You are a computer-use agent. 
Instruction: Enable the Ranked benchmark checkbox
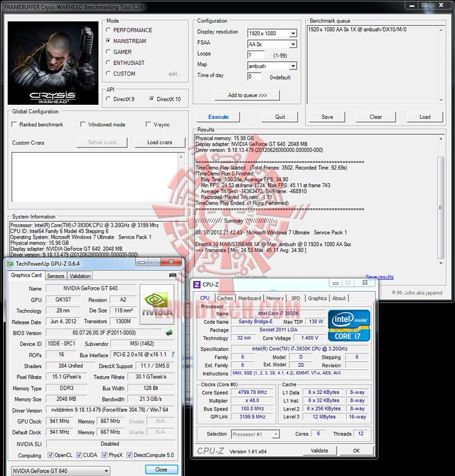(14, 124)
